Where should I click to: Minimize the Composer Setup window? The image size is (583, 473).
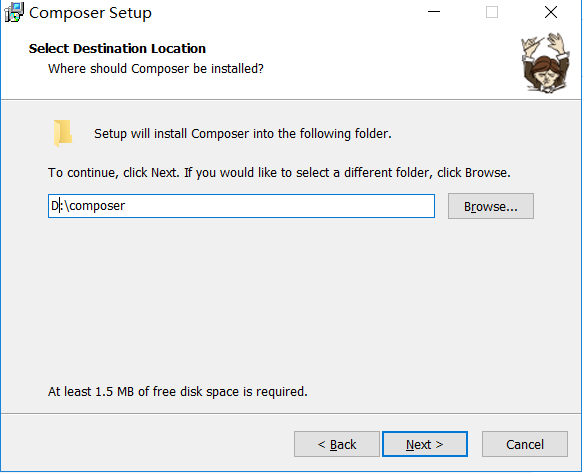pos(434,12)
